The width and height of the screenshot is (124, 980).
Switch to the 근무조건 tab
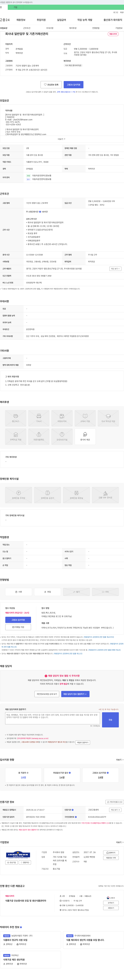[27, 28]
